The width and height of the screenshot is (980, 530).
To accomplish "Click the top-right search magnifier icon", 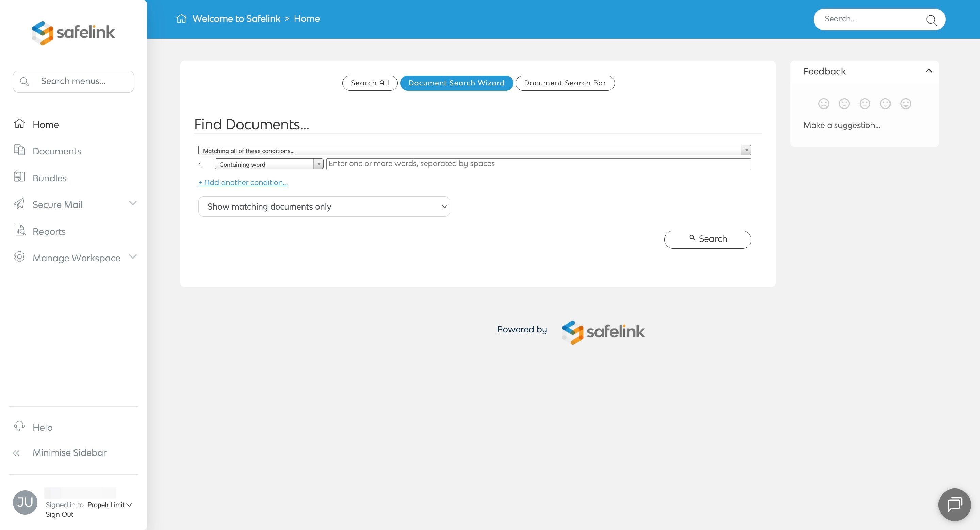I will click(931, 20).
